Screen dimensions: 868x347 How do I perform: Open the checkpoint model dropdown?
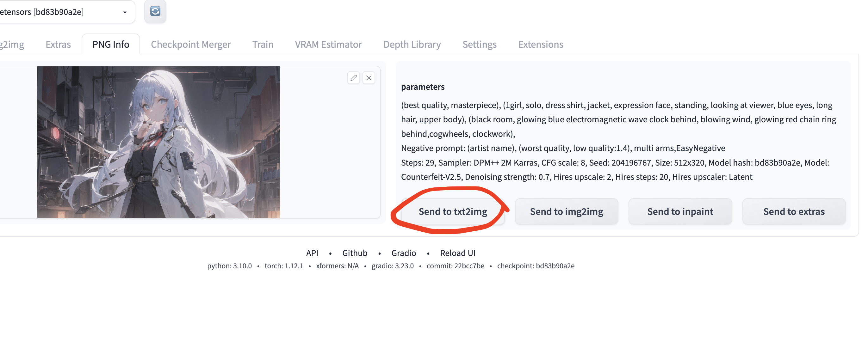tap(124, 12)
